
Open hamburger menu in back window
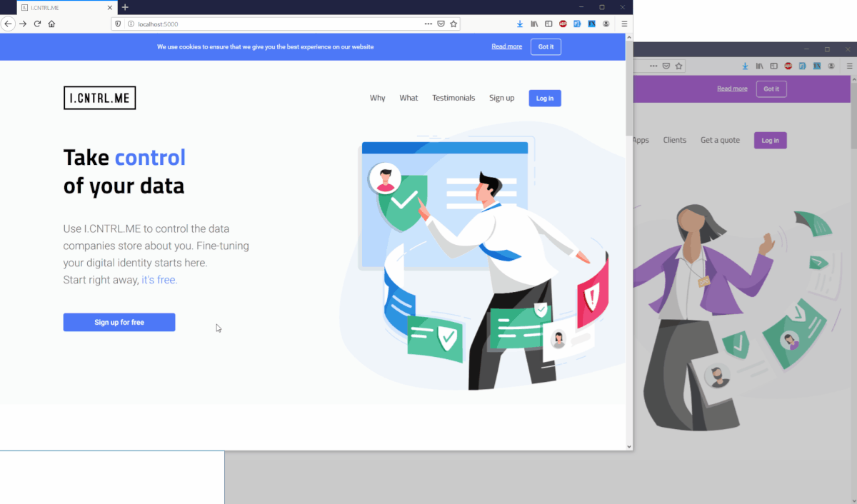[x=850, y=66]
